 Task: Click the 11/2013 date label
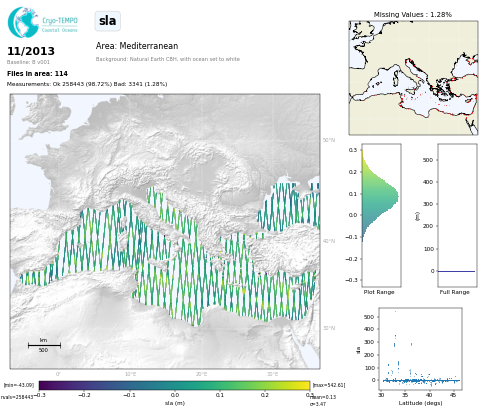(31, 51)
